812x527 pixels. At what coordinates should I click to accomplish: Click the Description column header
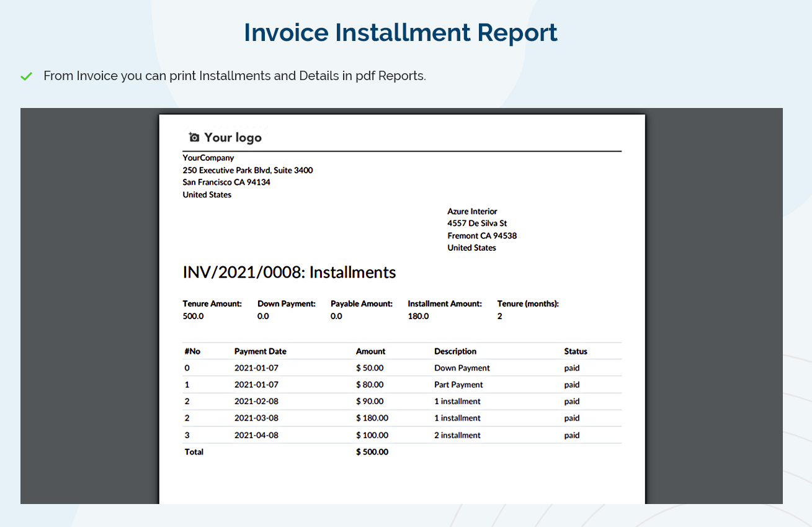click(455, 351)
